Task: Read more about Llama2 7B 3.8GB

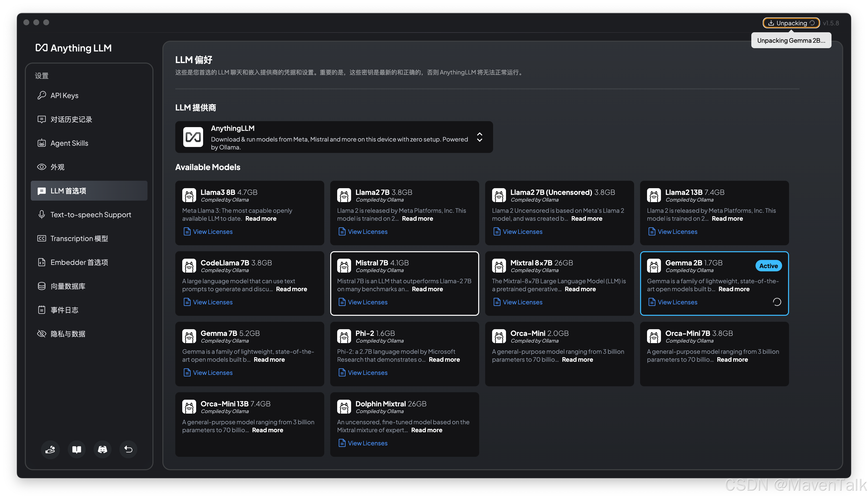Action: 417,219
